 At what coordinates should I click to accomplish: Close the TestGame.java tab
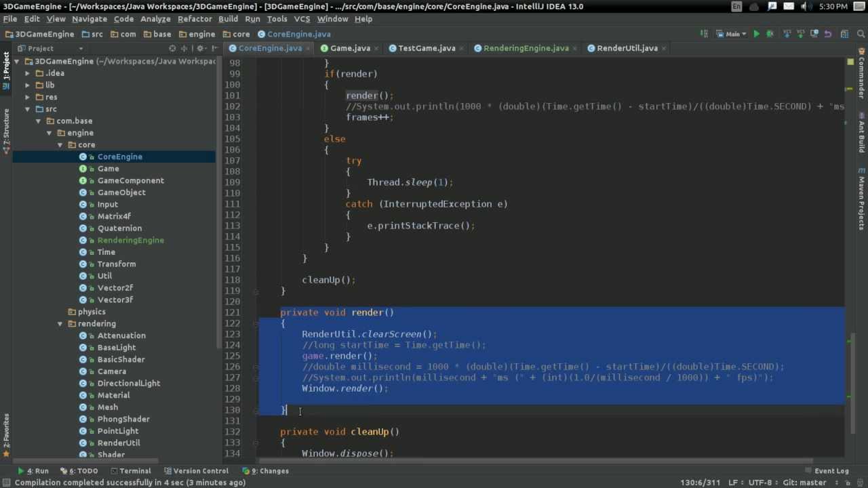pyautogui.click(x=462, y=48)
